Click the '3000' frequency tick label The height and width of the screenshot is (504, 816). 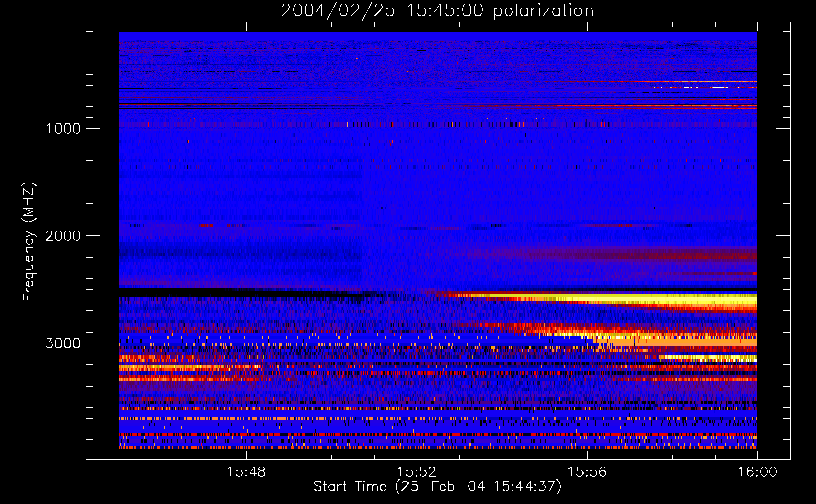pyautogui.click(x=63, y=343)
